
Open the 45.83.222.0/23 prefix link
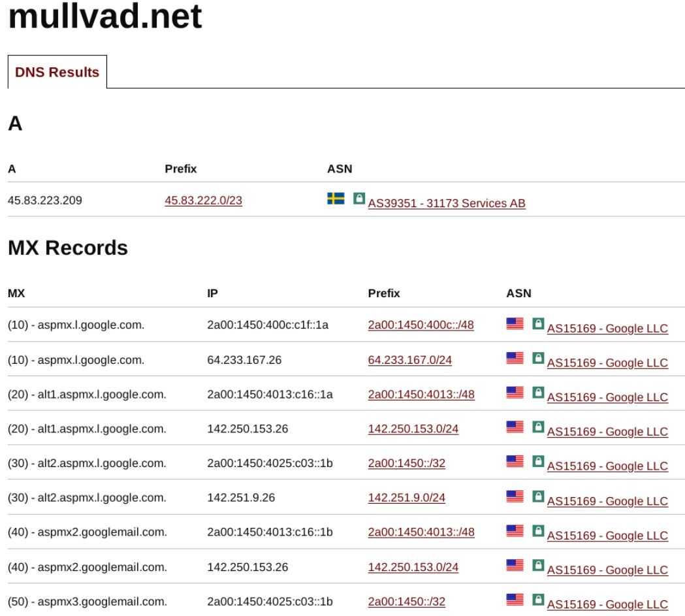[203, 201]
